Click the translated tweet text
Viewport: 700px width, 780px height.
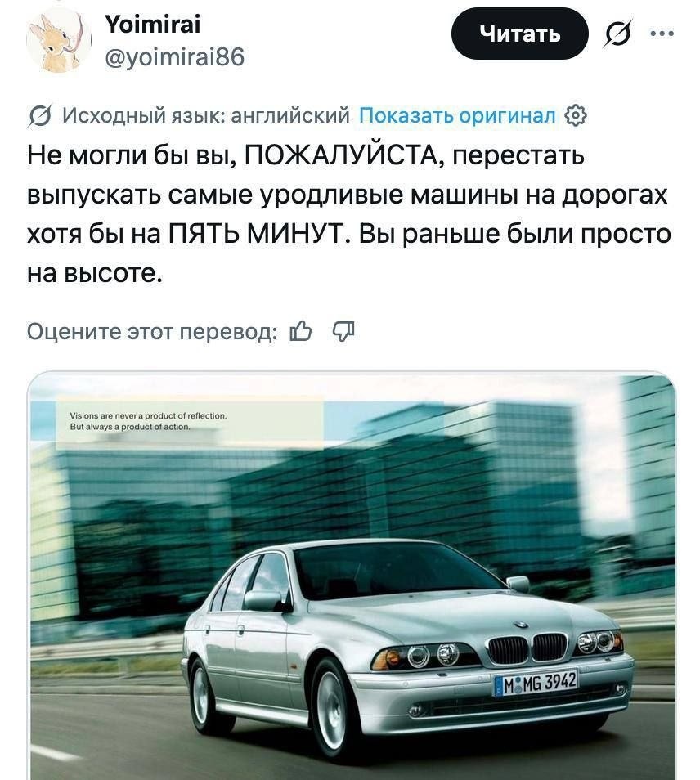tap(348, 214)
